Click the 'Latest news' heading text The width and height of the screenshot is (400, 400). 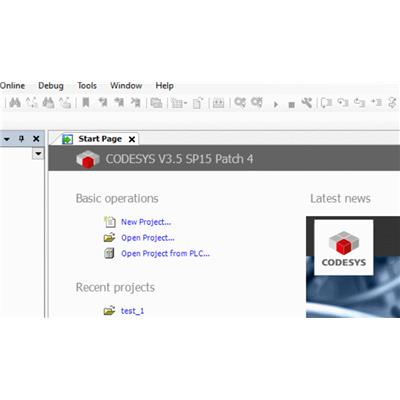pyautogui.click(x=340, y=198)
